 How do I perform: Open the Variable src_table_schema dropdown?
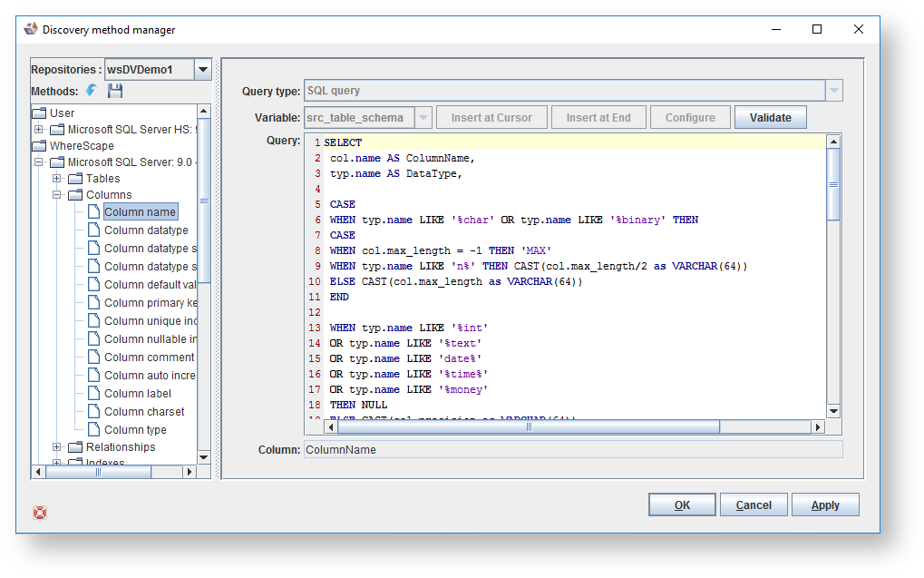423,118
